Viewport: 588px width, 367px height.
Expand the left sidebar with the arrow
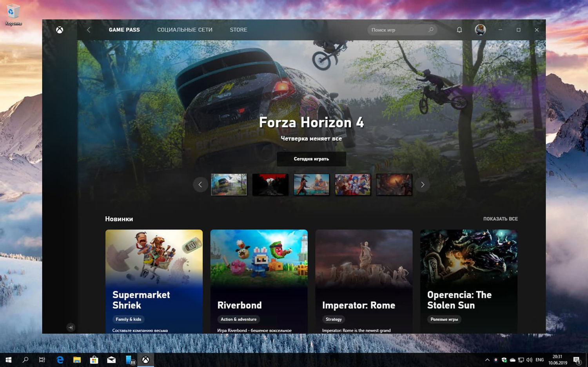pos(70,327)
